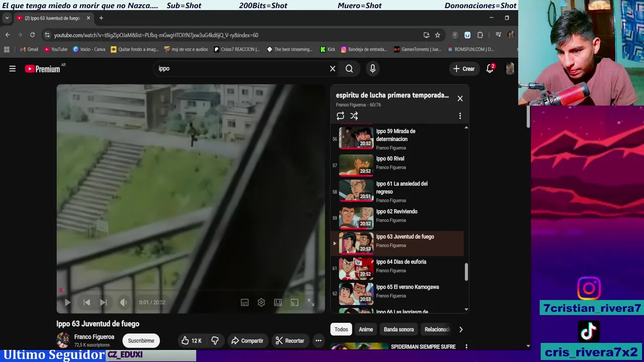Bookmark this page with star icon
Screen dimensions: 644x362
click(x=438, y=35)
